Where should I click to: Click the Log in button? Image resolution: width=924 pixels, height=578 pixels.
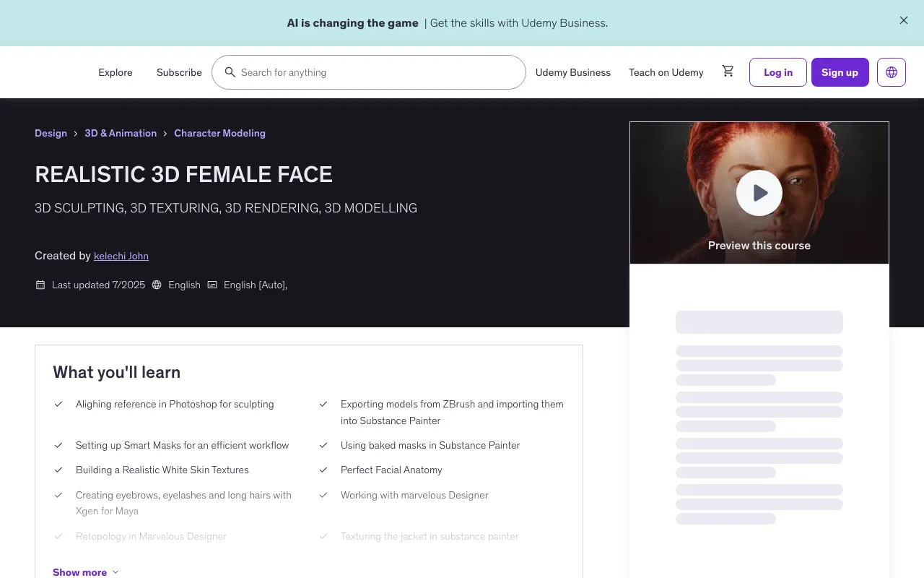coord(777,72)
